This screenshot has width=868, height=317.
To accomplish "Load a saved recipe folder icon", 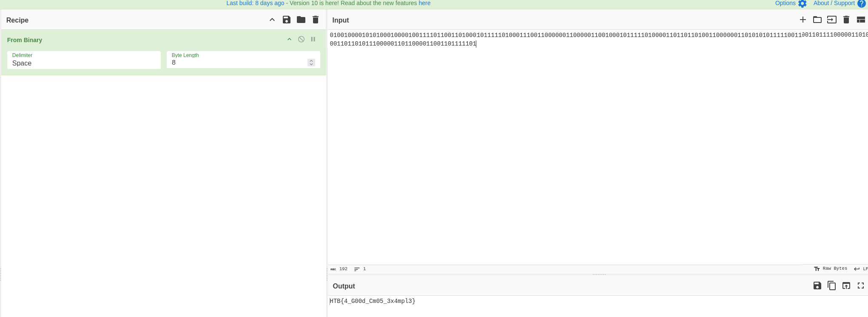I will 301,20.
